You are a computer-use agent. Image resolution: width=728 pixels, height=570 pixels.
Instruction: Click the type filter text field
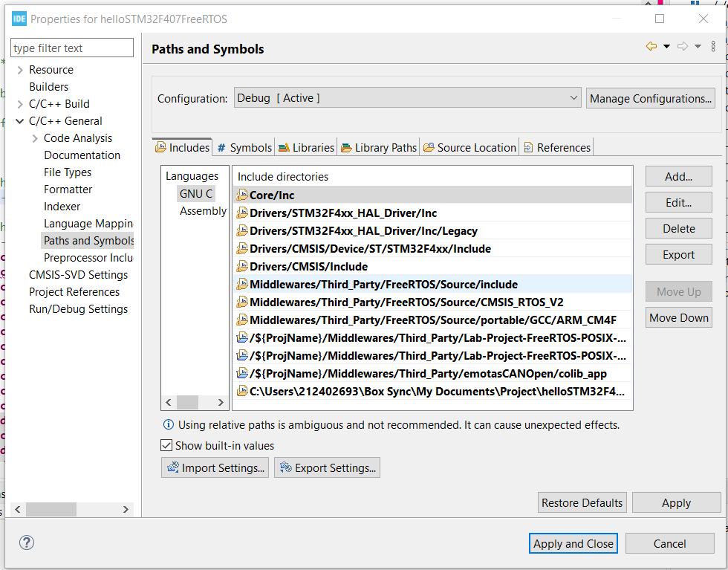click(x=72, y=48)
